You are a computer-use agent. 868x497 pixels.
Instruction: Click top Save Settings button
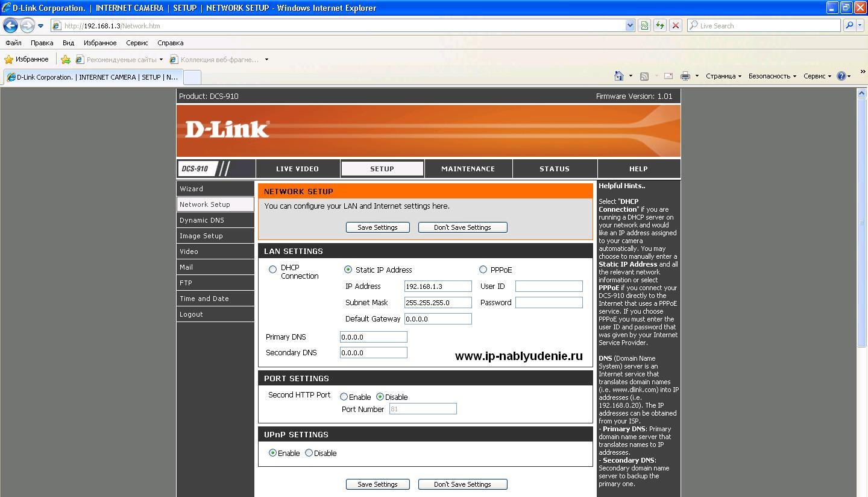coord(377,227)
